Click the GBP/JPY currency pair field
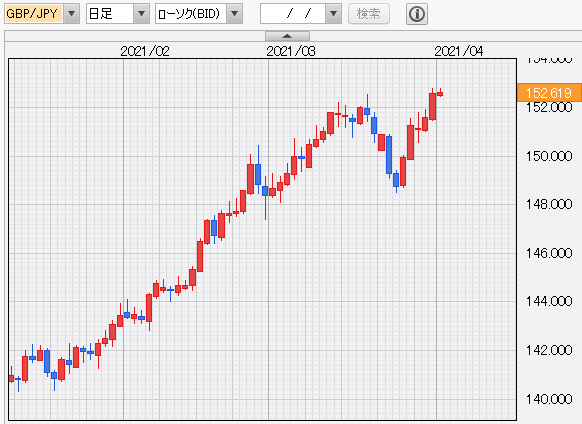582x424 pixels. tap(33, 14)
